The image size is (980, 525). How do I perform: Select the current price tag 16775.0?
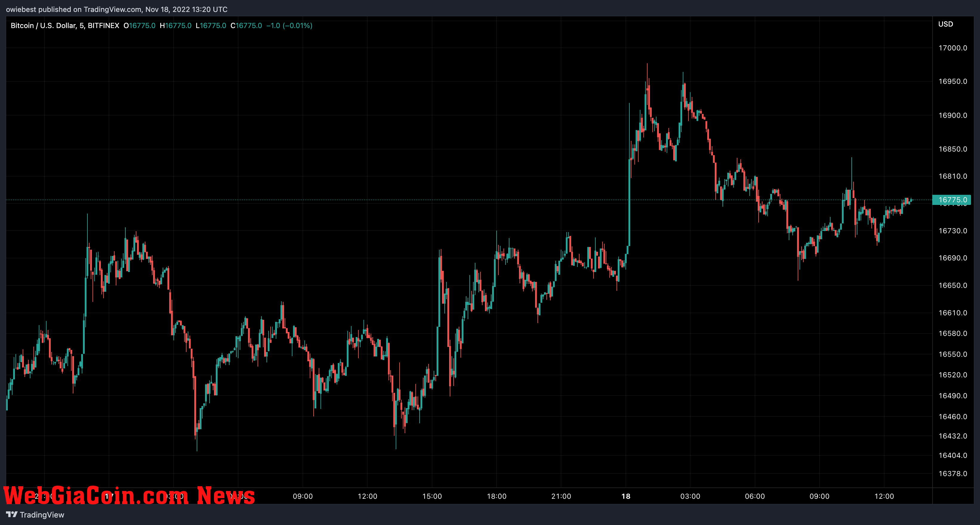[951, 200]
